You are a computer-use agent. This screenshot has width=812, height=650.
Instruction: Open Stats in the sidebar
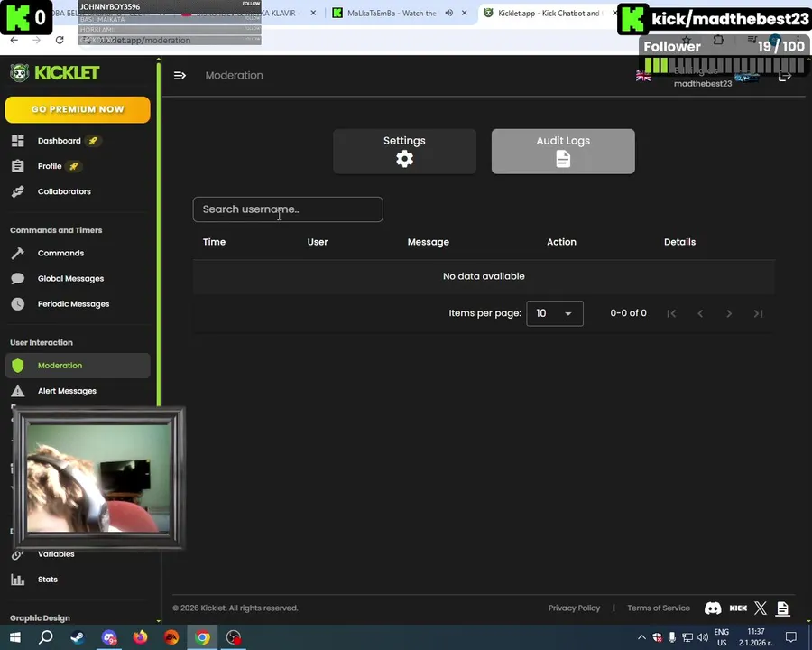tap(78, 580)
